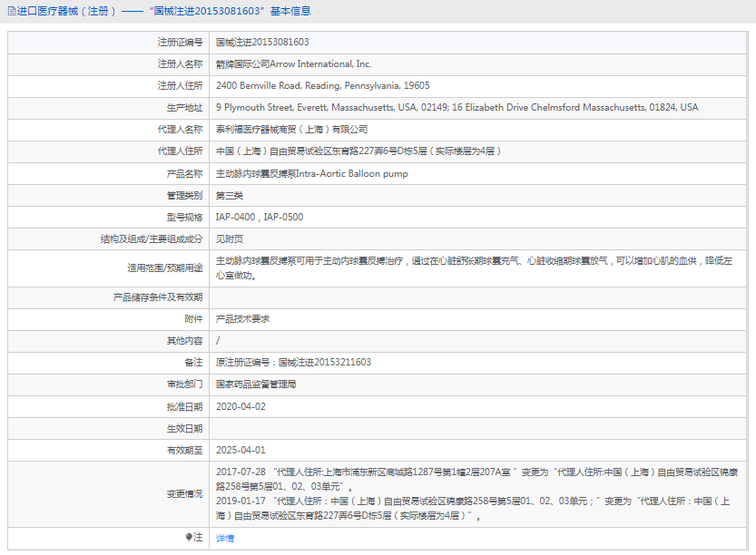Select registration number value 国械注进20153081603
756x555 pixels.
(x=262, y=42)
